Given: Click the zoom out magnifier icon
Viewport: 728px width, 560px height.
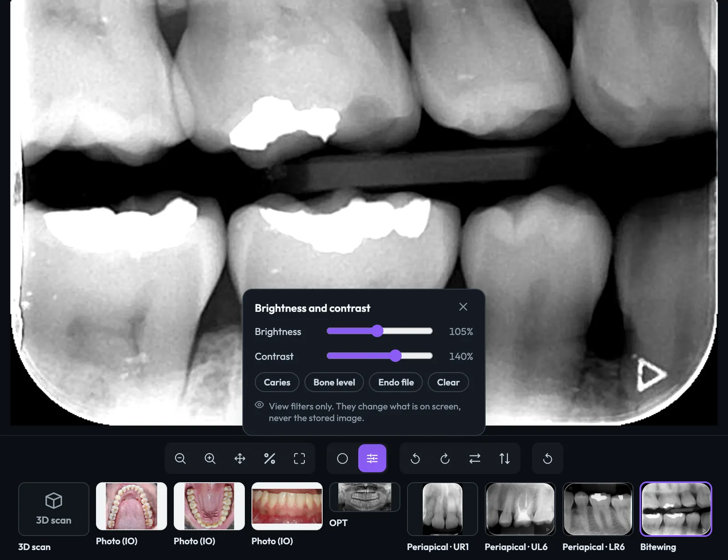Looking at the screenshot, I should (x=180, y=459).
